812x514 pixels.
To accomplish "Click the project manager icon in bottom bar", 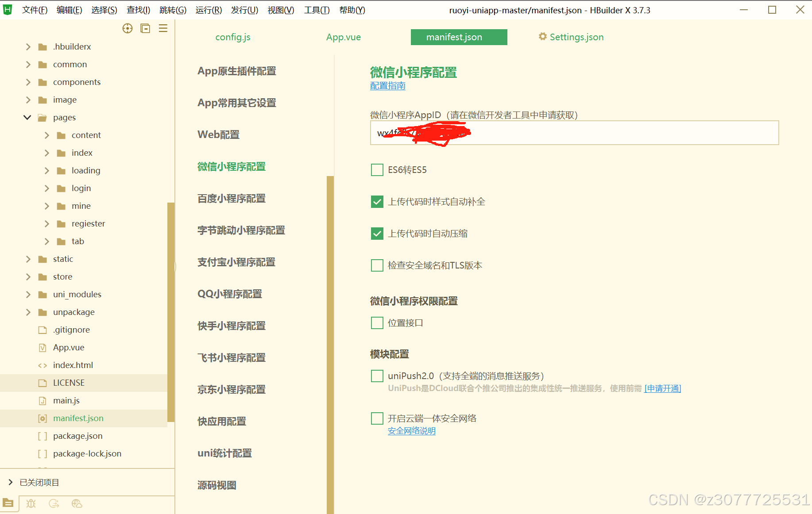I will point(8,503).
